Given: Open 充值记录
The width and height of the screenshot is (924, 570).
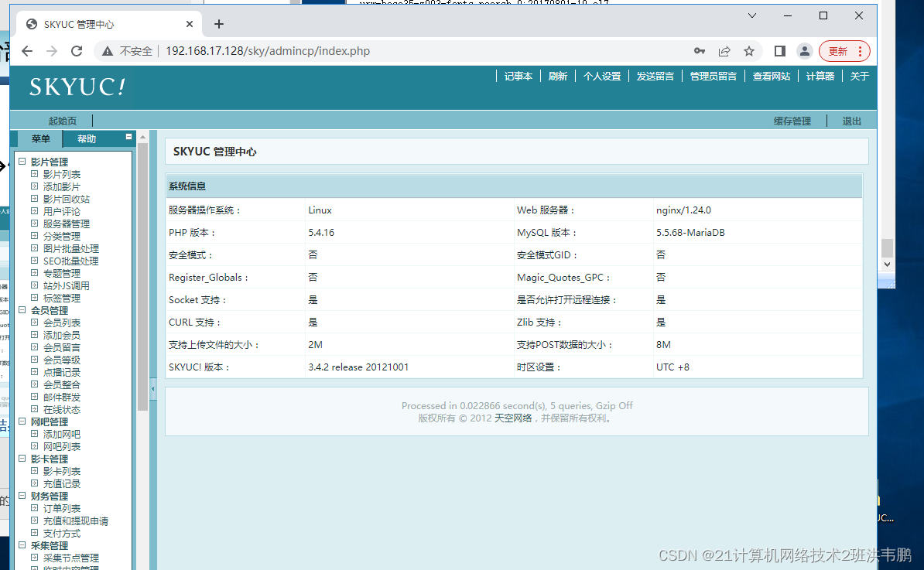Looking at the screenshot, I should [62, 483].
